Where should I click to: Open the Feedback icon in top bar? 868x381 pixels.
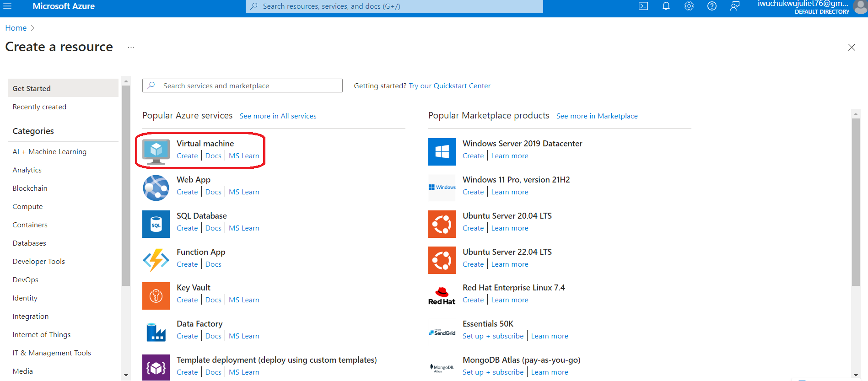tap(735, 6)
